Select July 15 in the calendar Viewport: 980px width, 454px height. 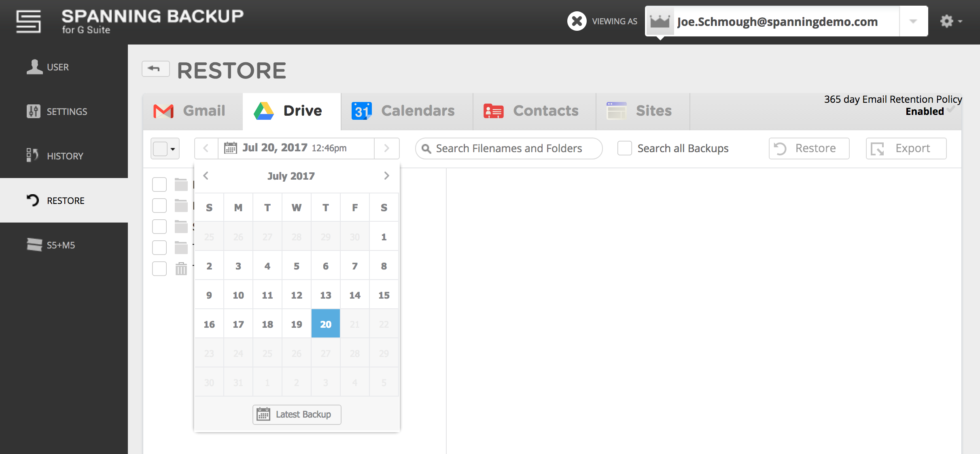[x=384, y=295]
